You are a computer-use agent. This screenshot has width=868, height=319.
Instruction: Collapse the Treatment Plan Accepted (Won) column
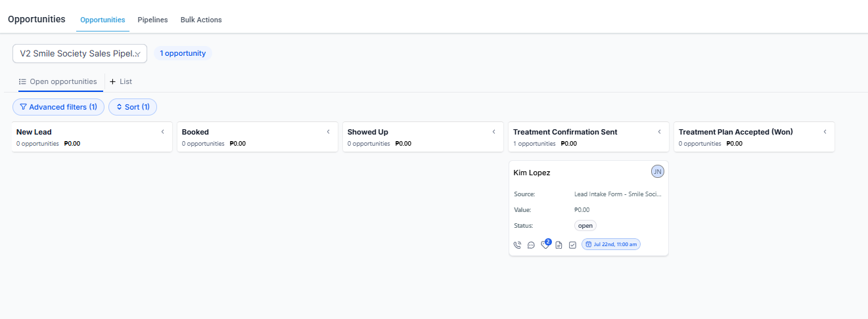tap(825, 132)
